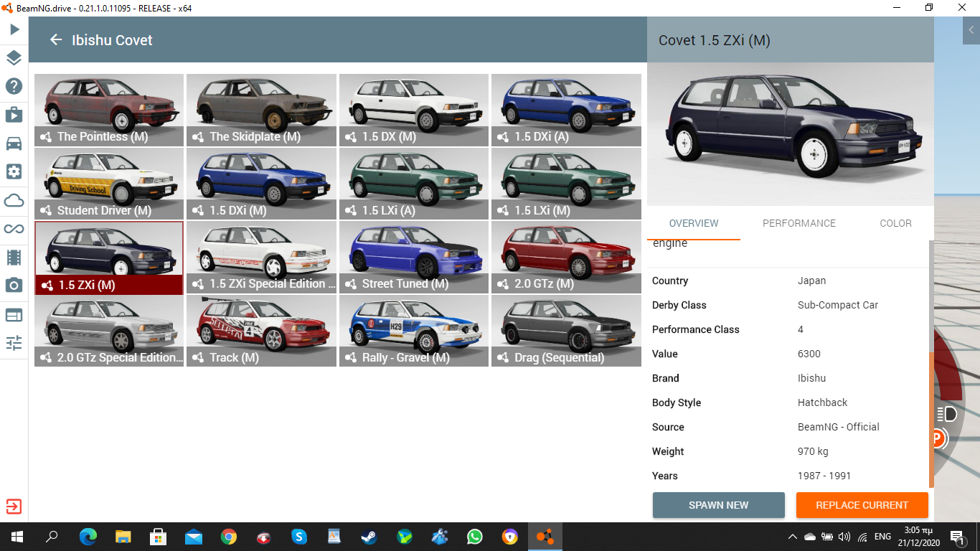Click the Ibishu brand value
This screenshot has height=551, width=980.
(811, 378)
